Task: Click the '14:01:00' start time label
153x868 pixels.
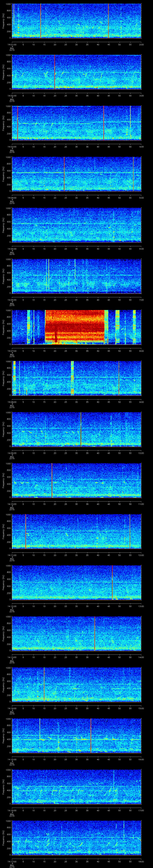Action: [x=12, y=44]
